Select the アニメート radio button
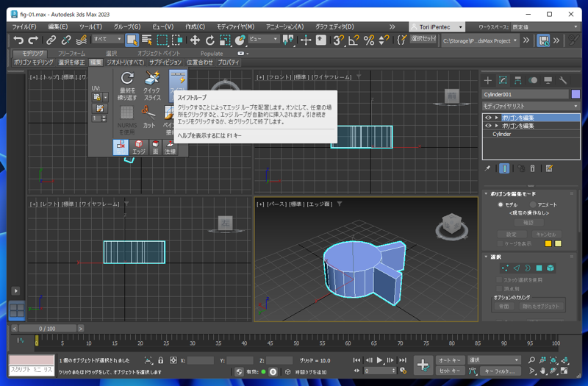 532,204
